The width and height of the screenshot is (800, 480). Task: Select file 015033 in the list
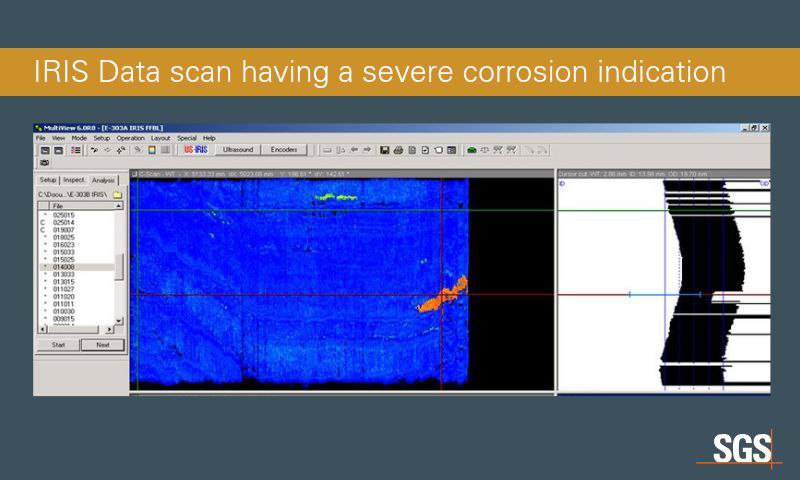pyautogui.click(x=64, y=252)
